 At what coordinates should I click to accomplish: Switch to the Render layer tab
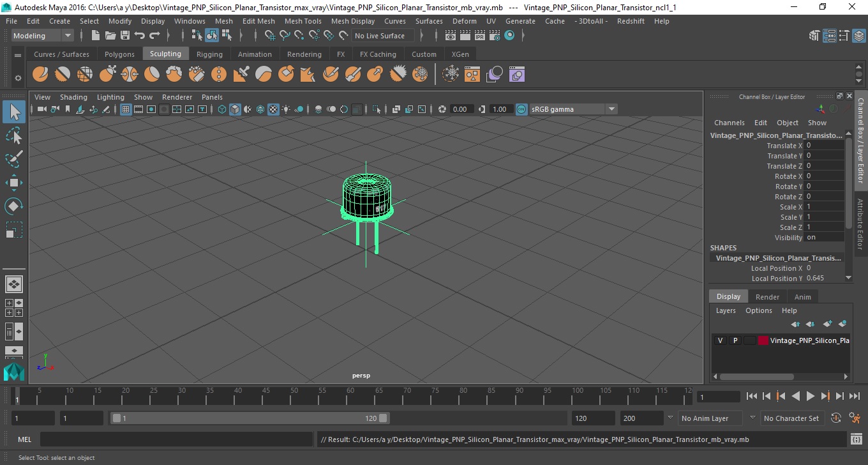click(767, 297)
